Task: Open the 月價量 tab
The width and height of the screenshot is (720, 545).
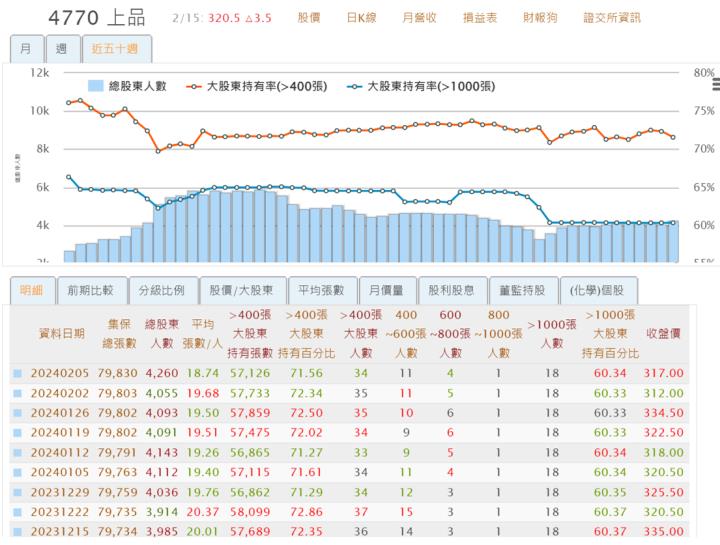Action: coord(387,290)
